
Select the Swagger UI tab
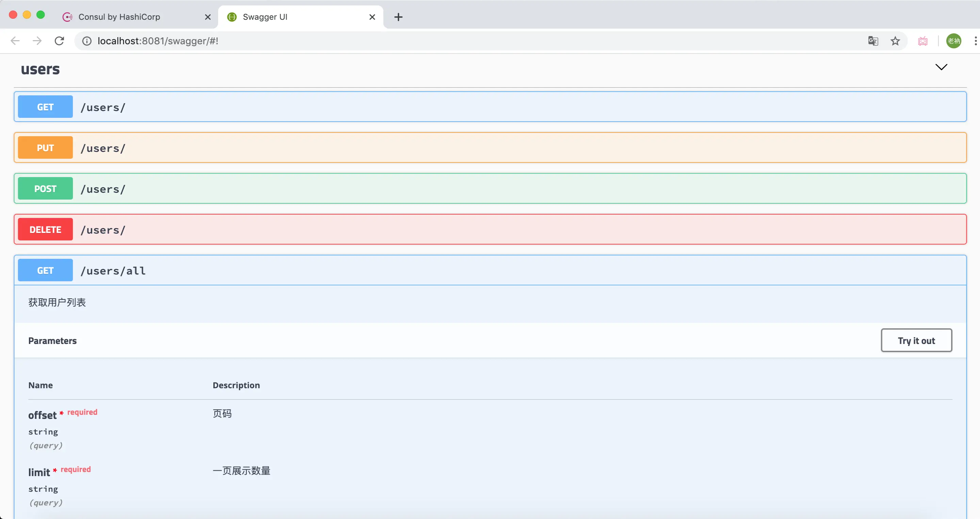point(265,17)
